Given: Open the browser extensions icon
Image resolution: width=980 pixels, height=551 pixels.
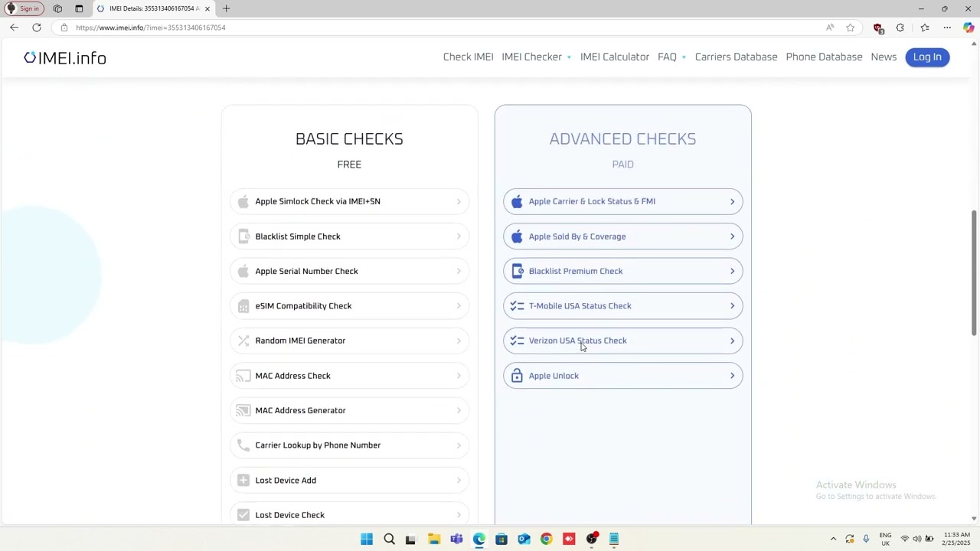Looking at the screenshot, I should click(900, 28).
